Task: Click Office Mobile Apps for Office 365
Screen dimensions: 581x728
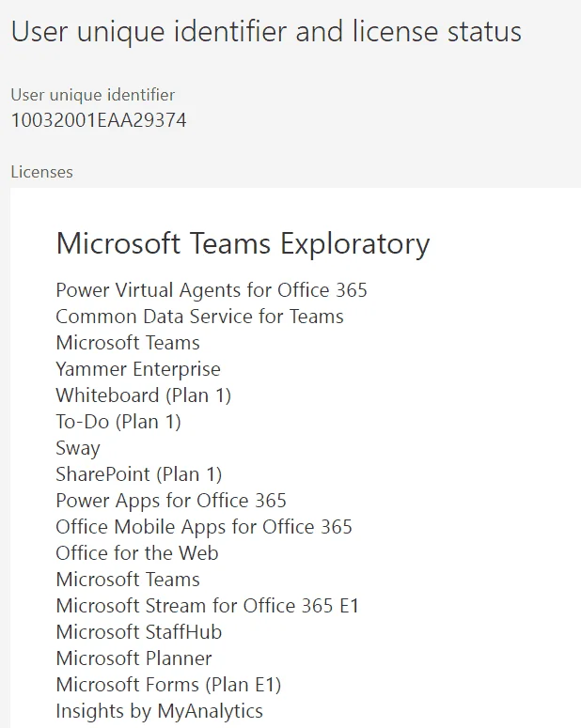Action: click(204, 527)
